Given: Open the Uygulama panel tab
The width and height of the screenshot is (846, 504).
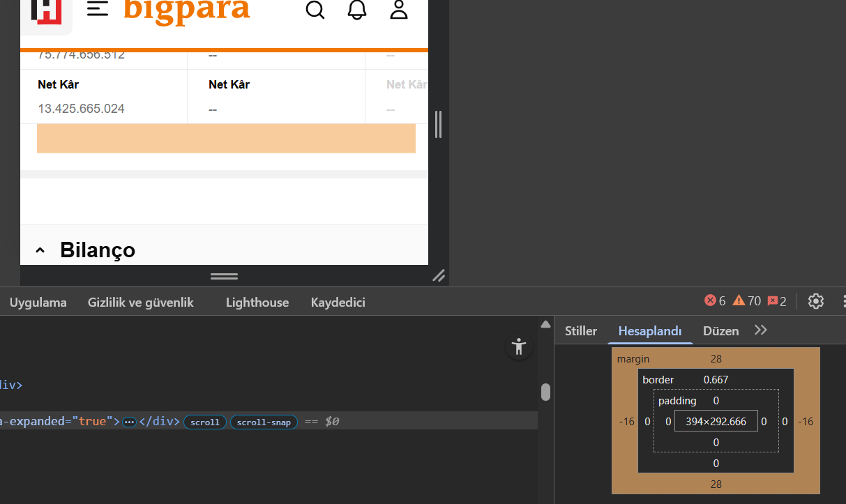Looking at the screenshot, I should 38,302.
